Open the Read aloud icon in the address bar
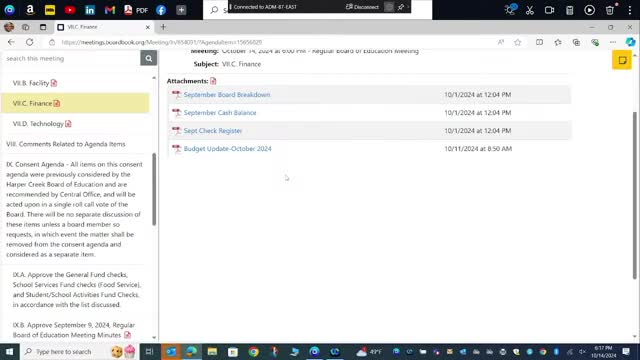The image size is (640, 360). click(x=501, y=42)
